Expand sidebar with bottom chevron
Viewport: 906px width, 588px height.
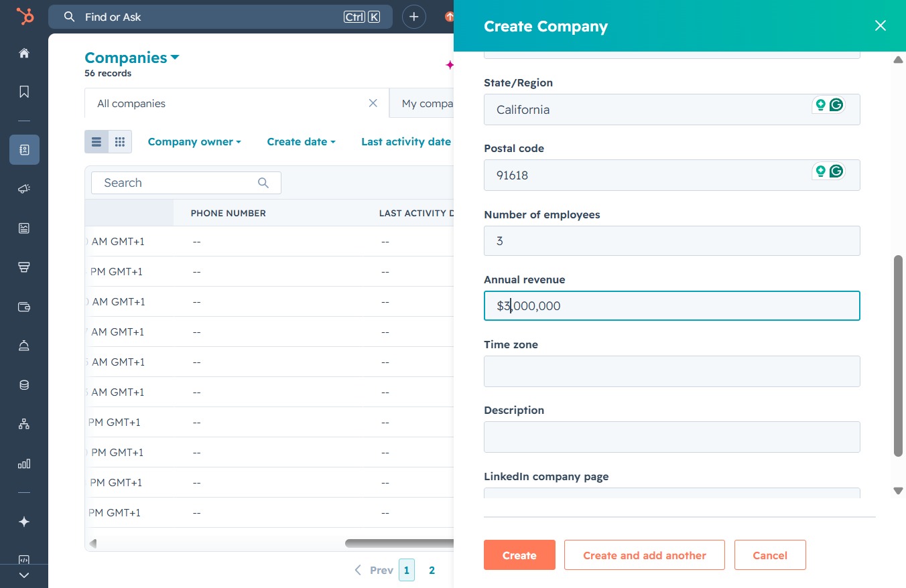(24, 575)
